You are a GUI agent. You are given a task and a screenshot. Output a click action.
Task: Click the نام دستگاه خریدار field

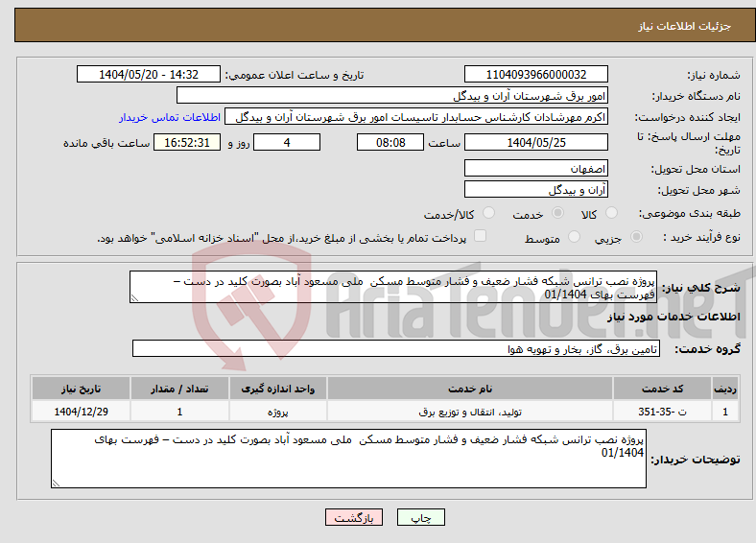tap(392, 96)
